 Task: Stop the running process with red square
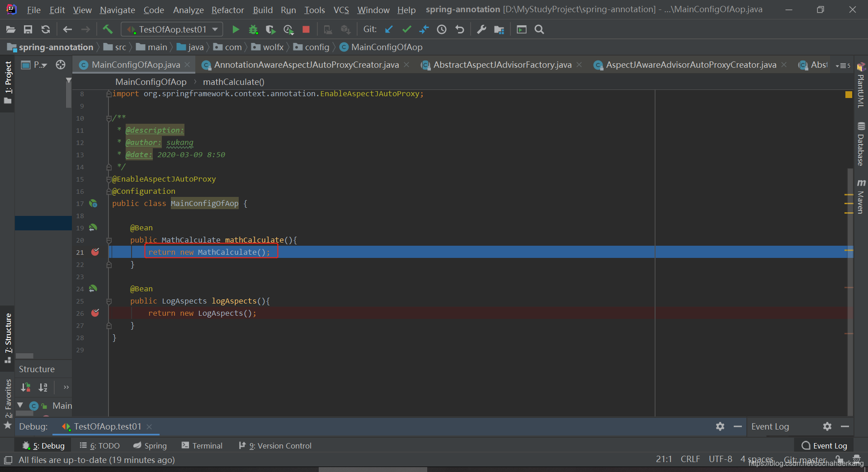click(x=306, y=30)
